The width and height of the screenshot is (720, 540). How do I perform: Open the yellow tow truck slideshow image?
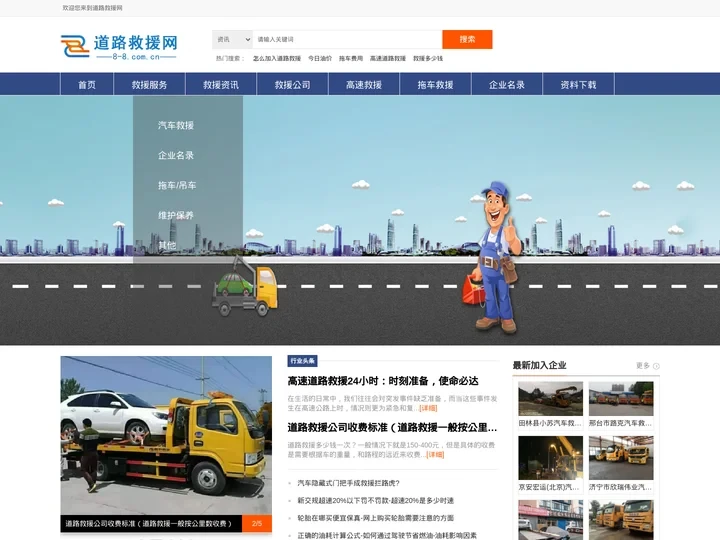coord(166,435)
